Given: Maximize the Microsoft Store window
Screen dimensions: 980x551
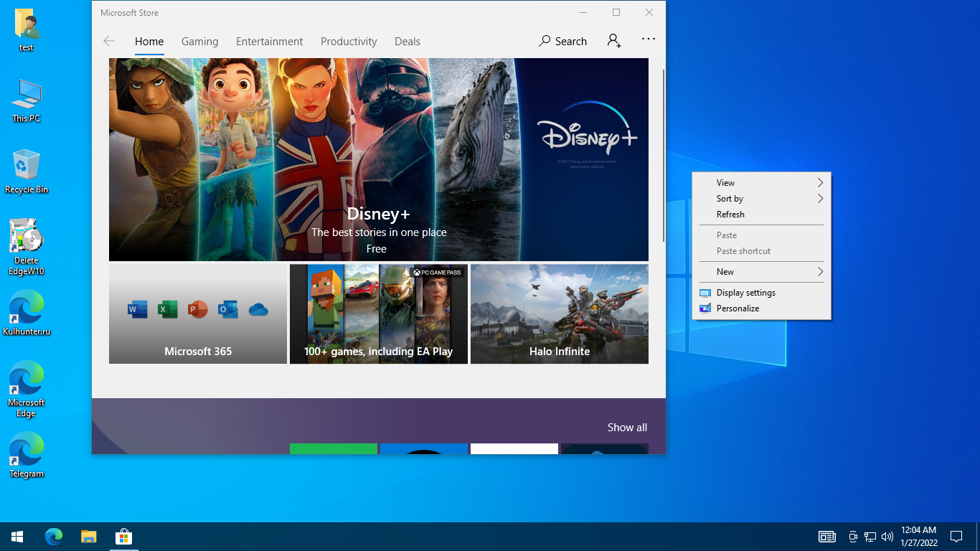Looking at the screenshot, I should tap(616, 12).
